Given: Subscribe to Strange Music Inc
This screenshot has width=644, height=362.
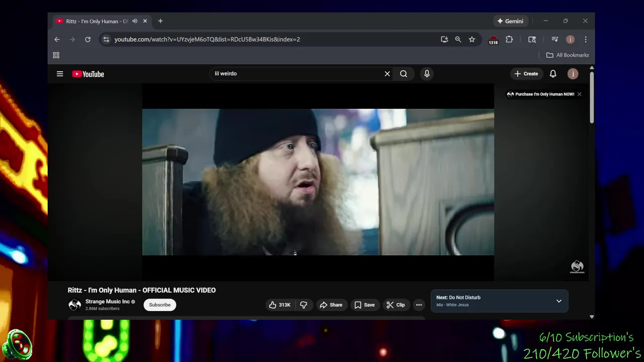Looking at the screenshot, I should (x=159, y=305).
